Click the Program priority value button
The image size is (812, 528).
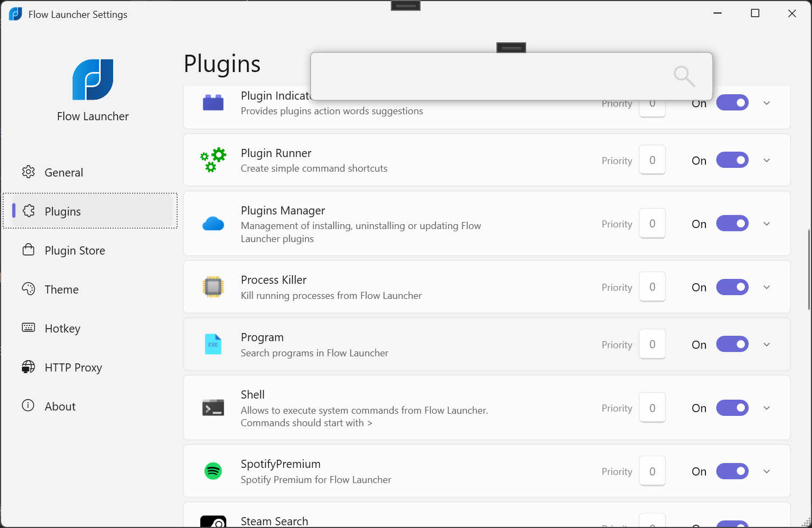(x=652, y=344)
